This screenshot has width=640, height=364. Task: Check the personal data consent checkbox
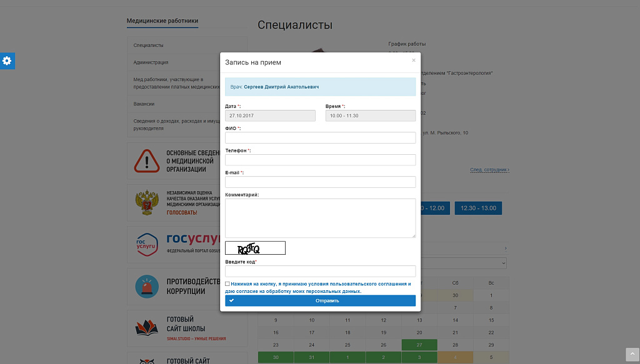click(x=227, y=284)
